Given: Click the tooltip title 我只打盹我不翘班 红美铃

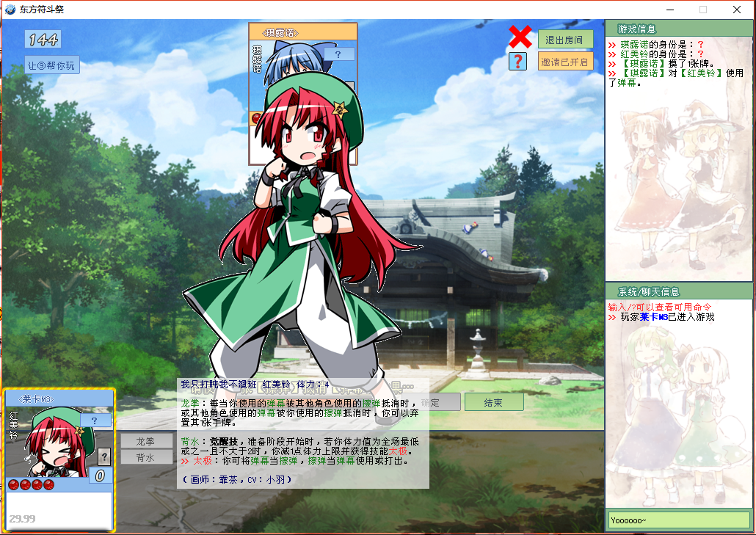Looking at the screenshot, I should tap(236, 384).
